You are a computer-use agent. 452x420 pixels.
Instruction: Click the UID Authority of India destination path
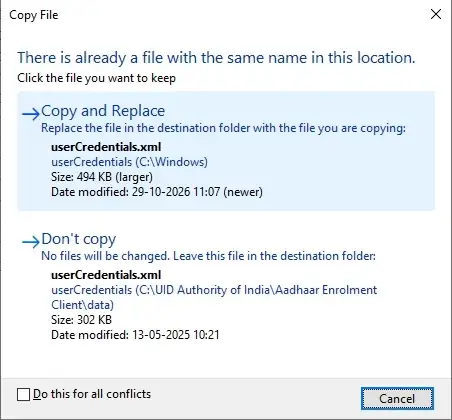point(214,297)
